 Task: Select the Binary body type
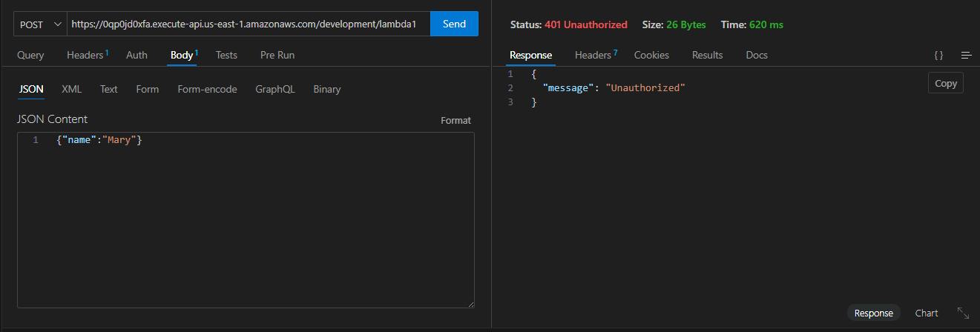[327, 89]
